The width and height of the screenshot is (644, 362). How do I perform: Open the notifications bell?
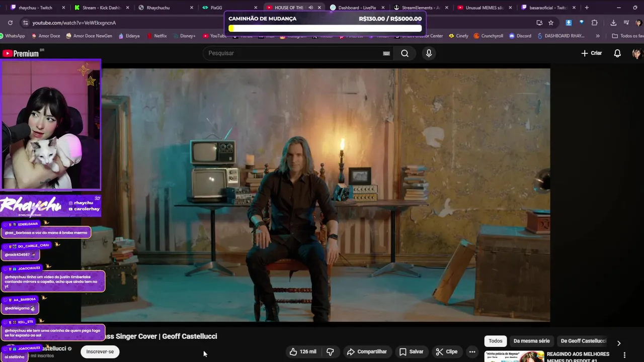coord(617,53)
